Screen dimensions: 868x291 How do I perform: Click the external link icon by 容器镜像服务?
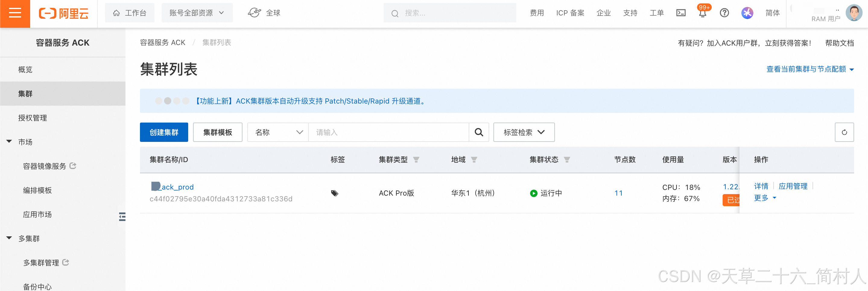[73, 166]
